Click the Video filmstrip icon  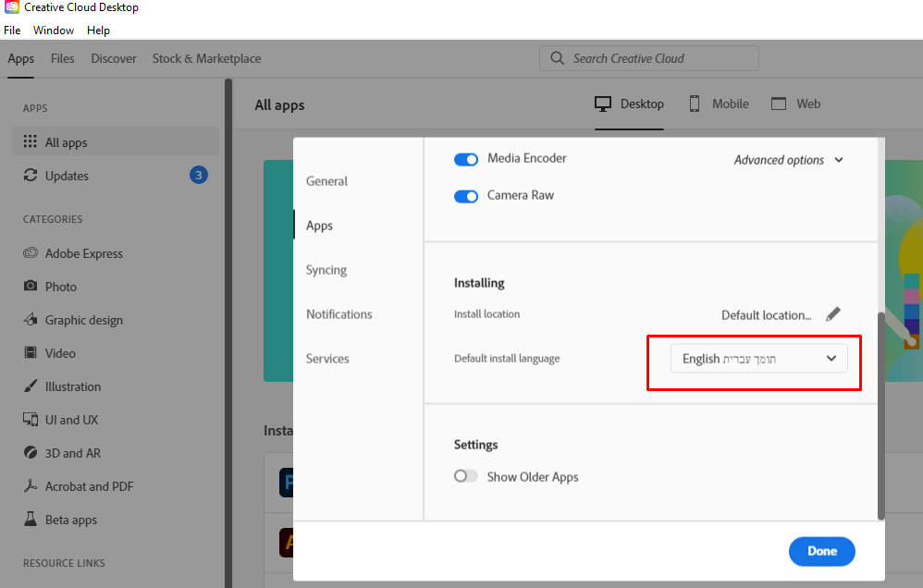coord(30,352)
